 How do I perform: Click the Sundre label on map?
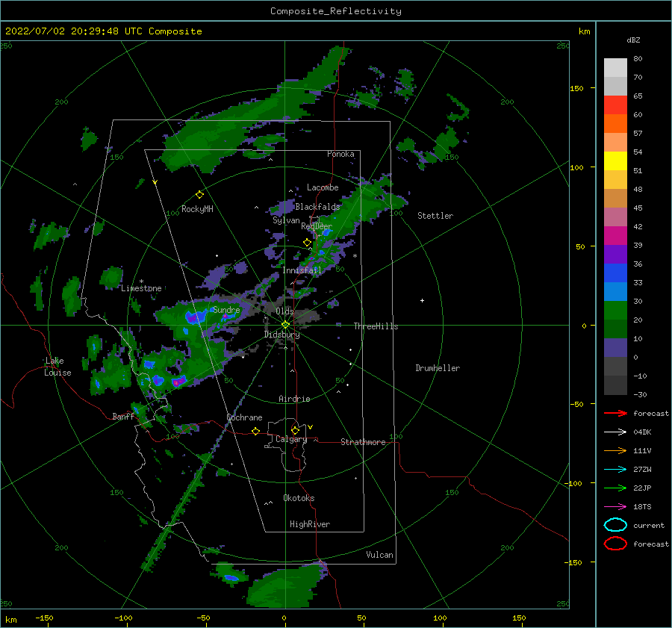tap(226, 310)
